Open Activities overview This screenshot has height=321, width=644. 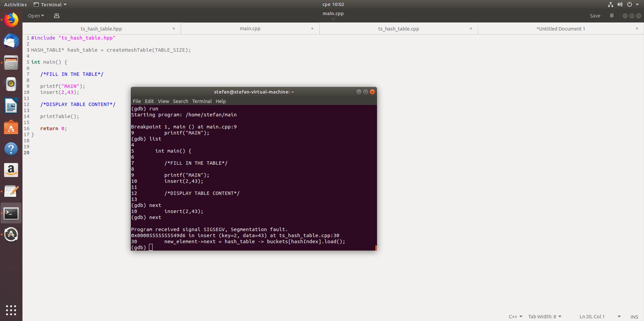15,4
